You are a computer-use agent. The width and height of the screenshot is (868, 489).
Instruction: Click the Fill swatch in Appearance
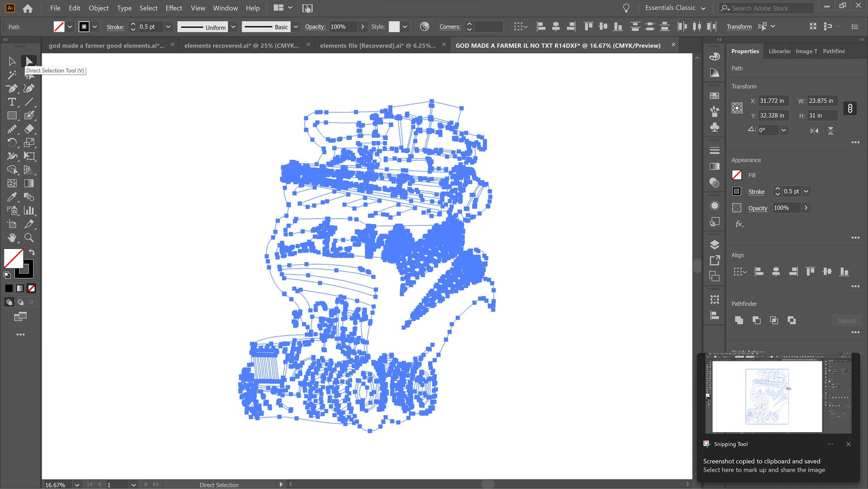(737, 175)
